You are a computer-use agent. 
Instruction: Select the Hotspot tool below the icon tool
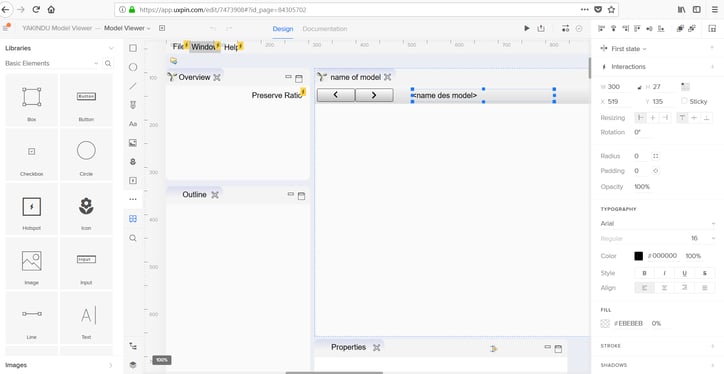[x=133, y=181]
